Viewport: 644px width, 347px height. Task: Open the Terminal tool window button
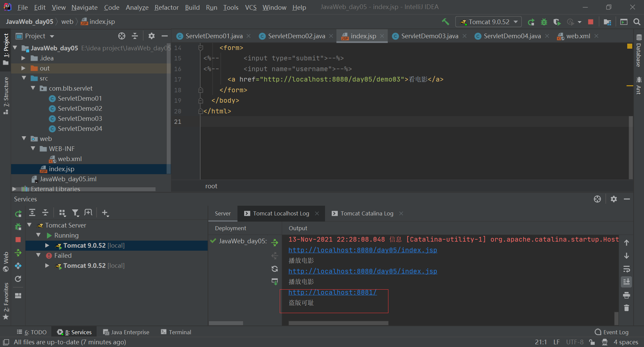176,332
